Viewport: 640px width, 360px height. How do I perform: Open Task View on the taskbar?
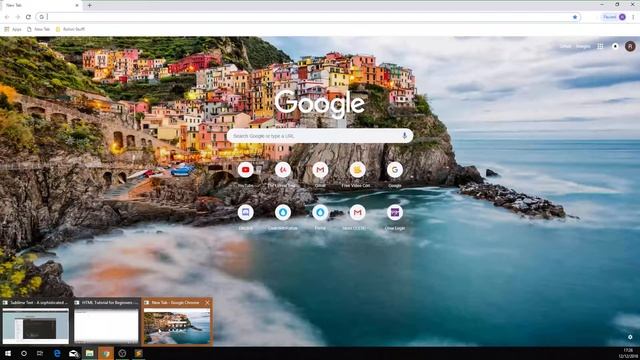pyautogui.click(x=40, y=353)
